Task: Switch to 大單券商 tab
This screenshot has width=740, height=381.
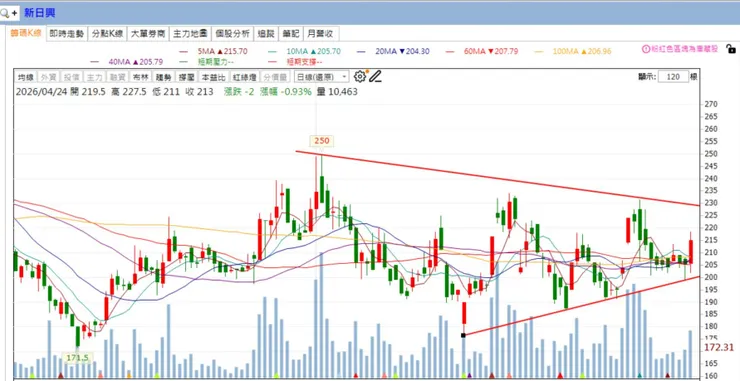Action: point(148,34)
